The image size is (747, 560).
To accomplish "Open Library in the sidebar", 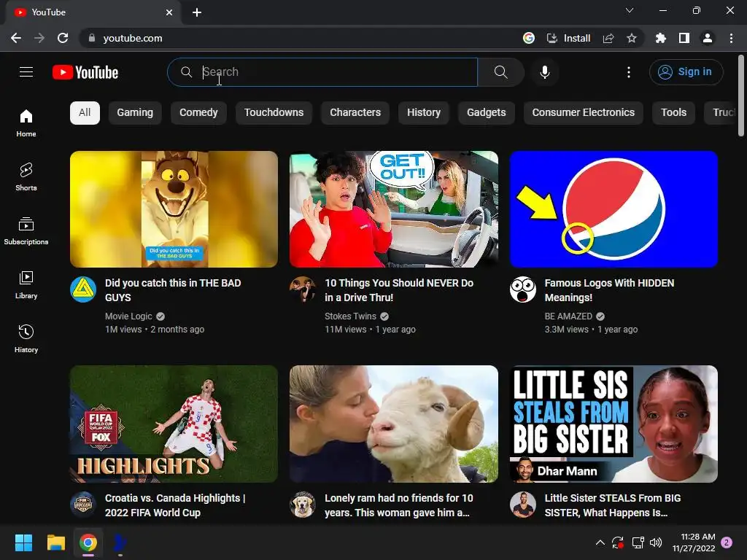I will pos(26,285).
